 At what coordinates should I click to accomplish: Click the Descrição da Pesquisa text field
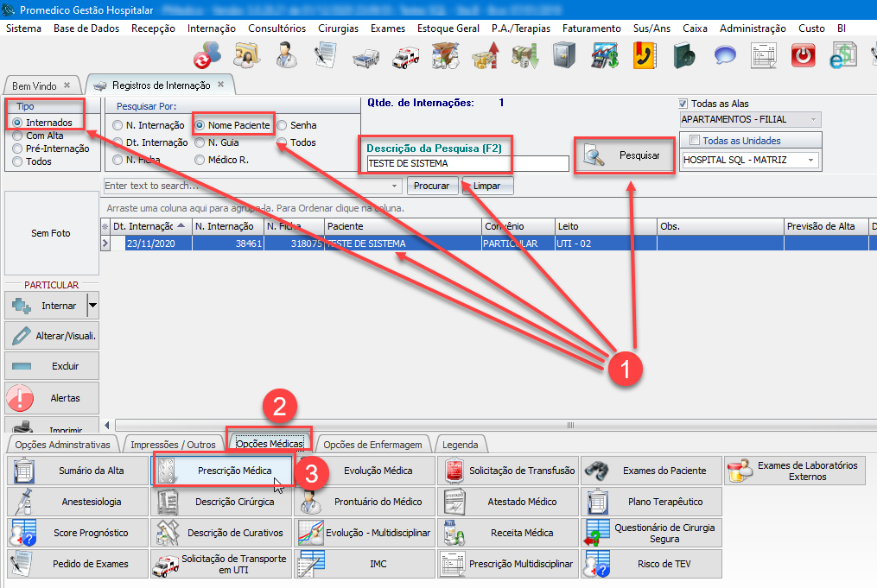pyautogui.click(x=467, y=163)
